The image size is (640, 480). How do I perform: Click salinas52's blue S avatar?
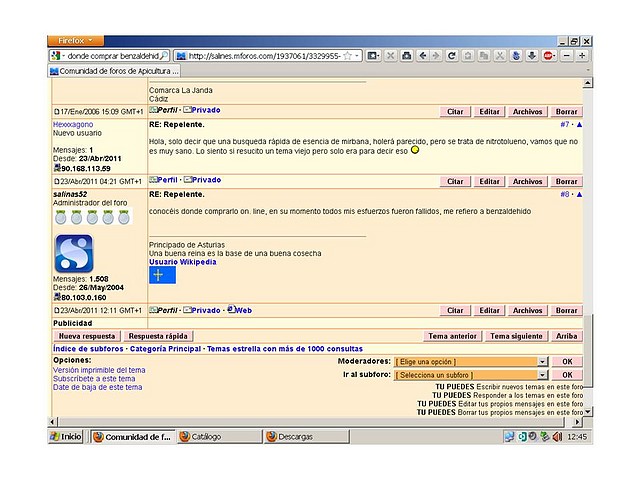[x=74, y=253]
